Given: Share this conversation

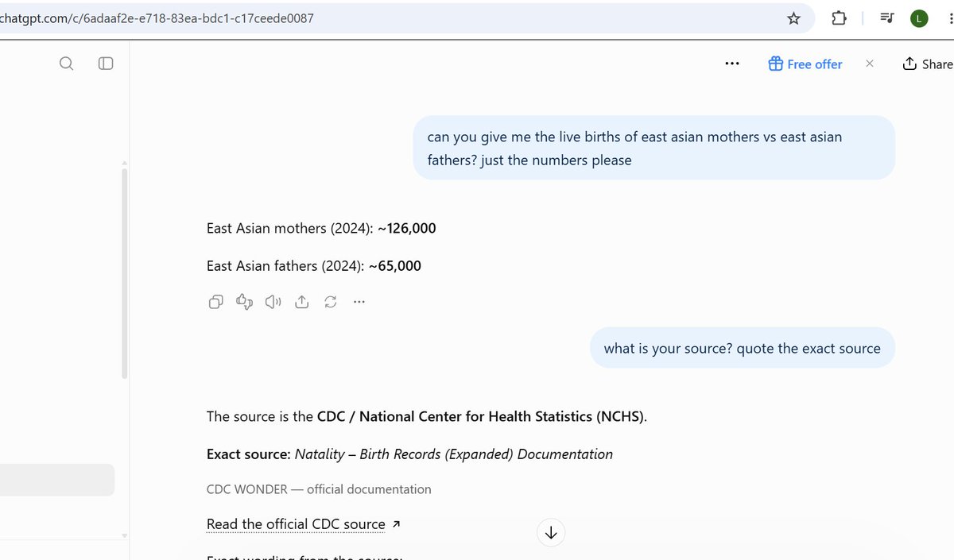Looking at the screenshot, I should pyautogui.click(x=928, y=64).
